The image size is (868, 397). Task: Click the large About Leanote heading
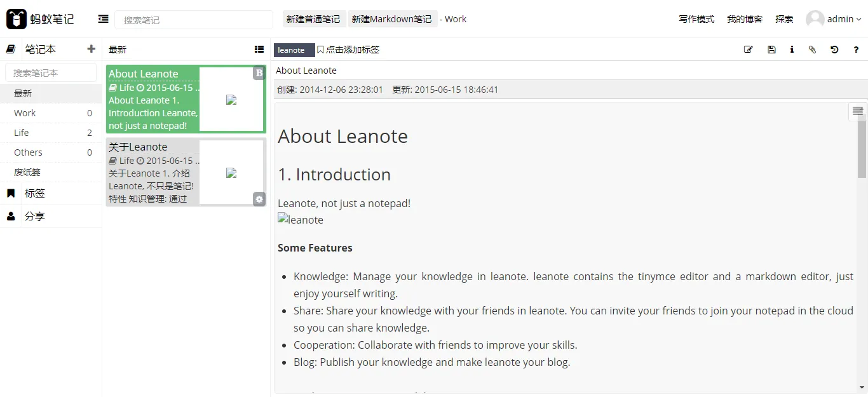click(x=342, y=137)
